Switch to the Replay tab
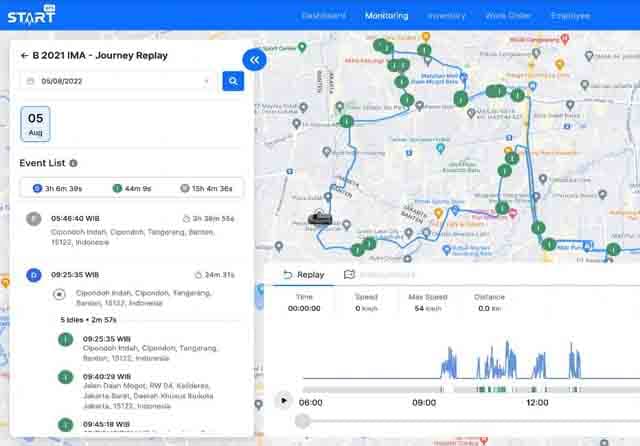 point(304,274)
